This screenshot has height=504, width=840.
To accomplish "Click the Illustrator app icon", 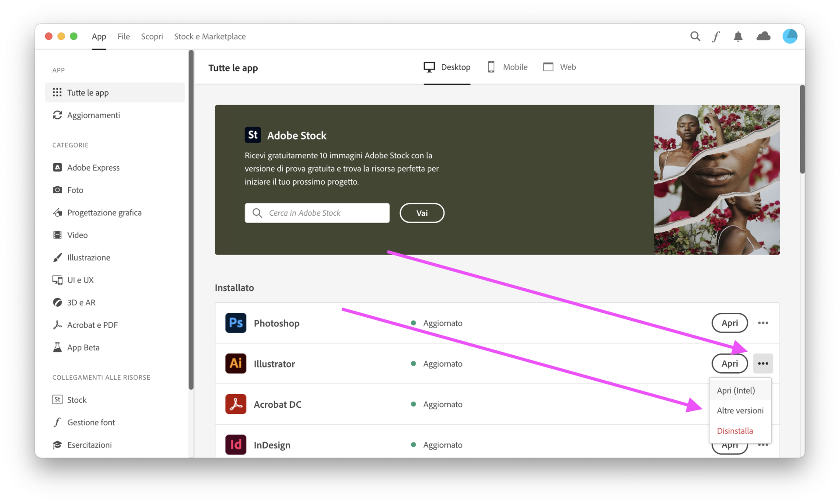I will [236, 364].
